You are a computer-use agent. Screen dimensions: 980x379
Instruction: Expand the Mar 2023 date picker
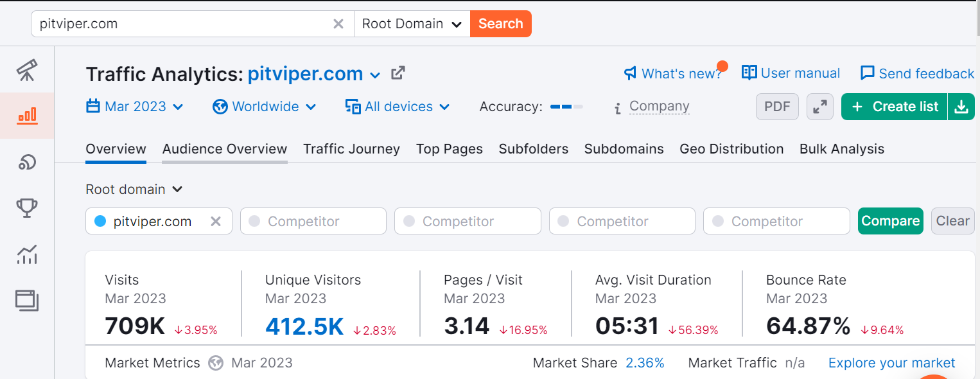[x=135, y=107]
